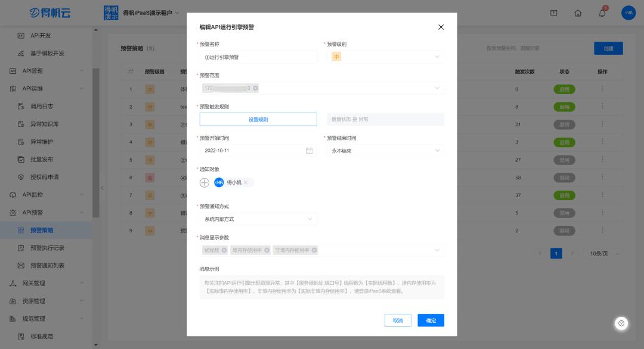This screenshot has height=349, width=644.
Task: Clear the IP tag in 预警范围 field
Action: (255, 88)
